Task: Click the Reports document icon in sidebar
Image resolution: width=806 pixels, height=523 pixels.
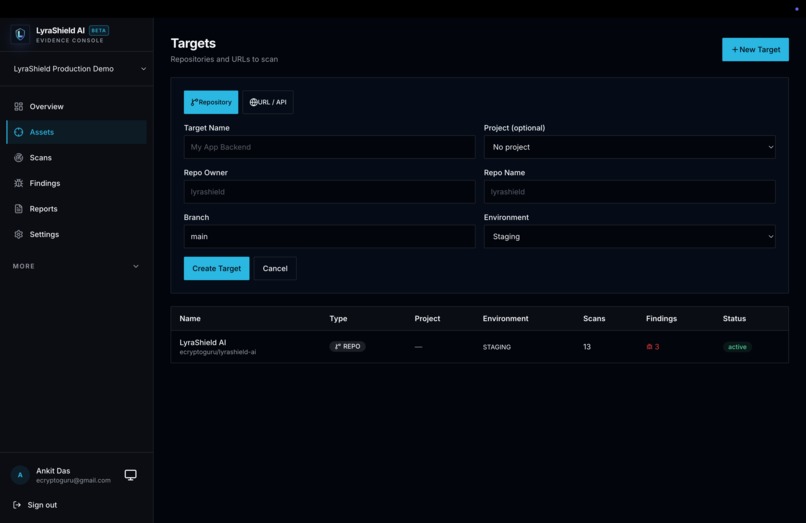Action: click(x=19, y=209)
